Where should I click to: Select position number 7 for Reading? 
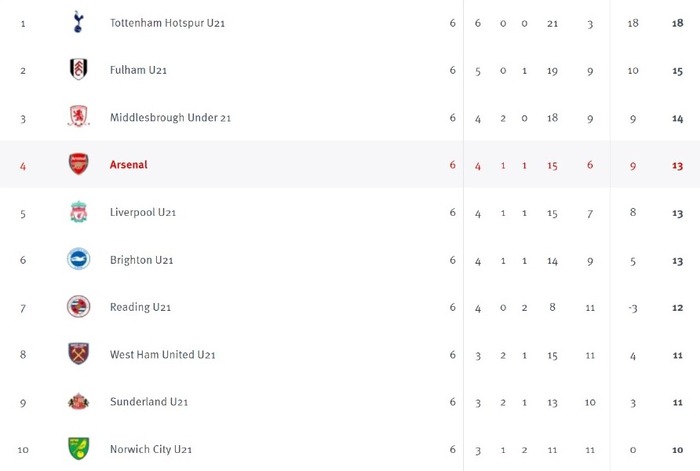[23, 308]
